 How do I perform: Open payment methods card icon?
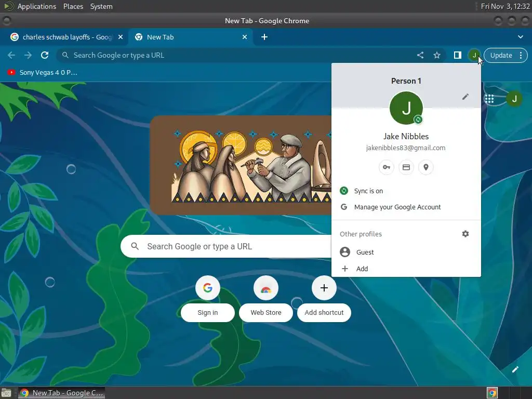(x=406, y=167)
